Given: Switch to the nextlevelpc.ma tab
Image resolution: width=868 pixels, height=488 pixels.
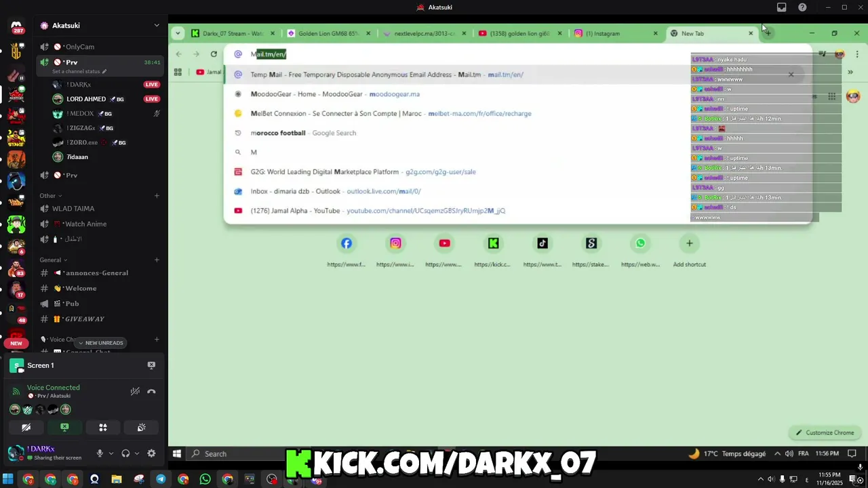Looking at the screenshot, I should (x=425, y=33).
